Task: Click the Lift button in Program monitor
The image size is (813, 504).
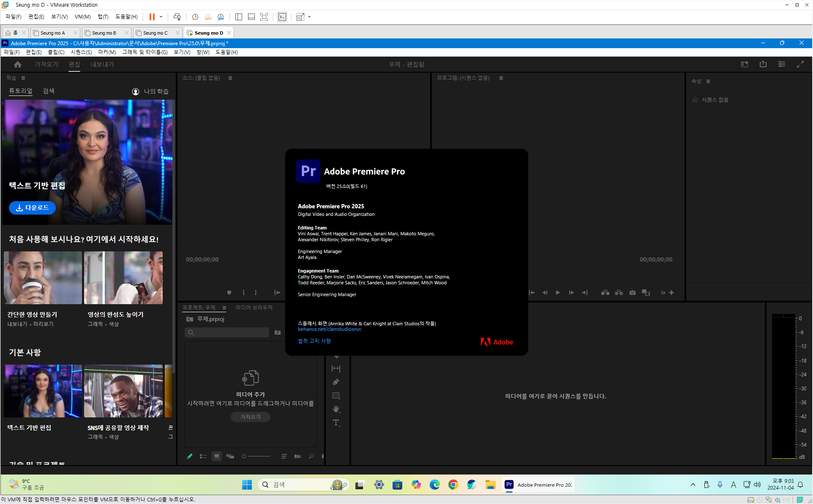Action: [605, 292]
